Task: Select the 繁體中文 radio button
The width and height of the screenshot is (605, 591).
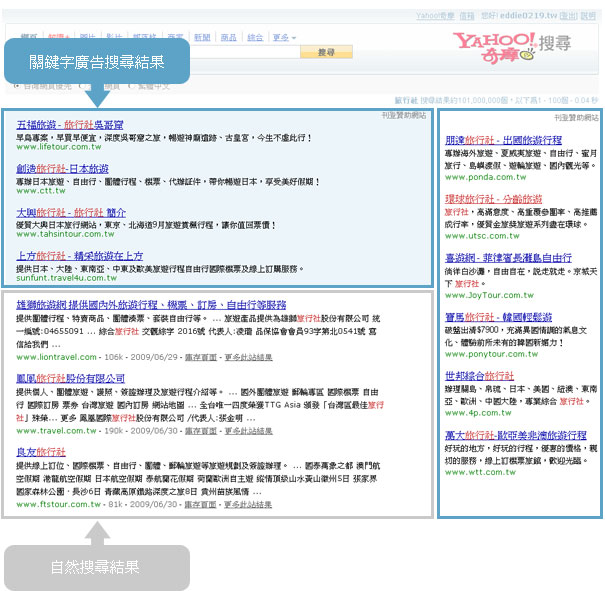Action: pyautogui.click(x=131, y=86)
